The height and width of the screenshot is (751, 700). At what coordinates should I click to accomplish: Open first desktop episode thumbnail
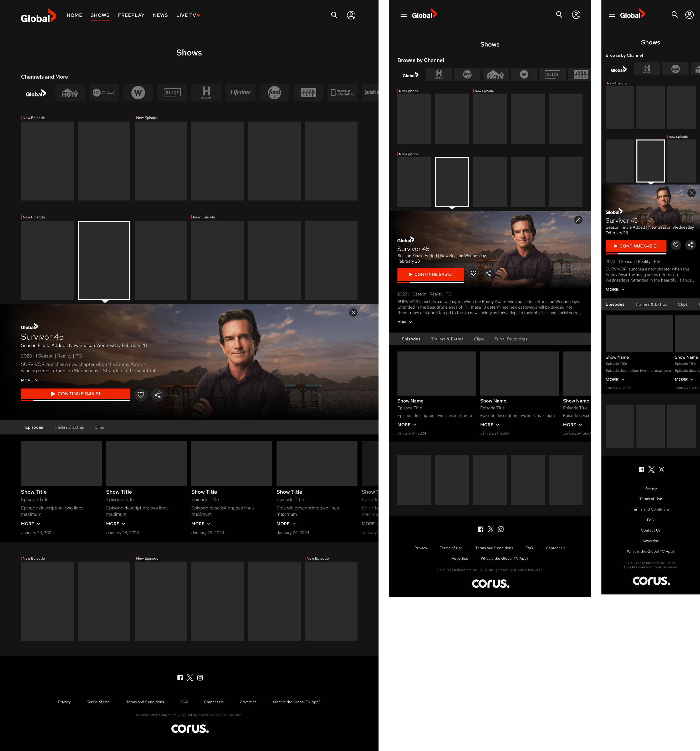click(x=61, y=463)
